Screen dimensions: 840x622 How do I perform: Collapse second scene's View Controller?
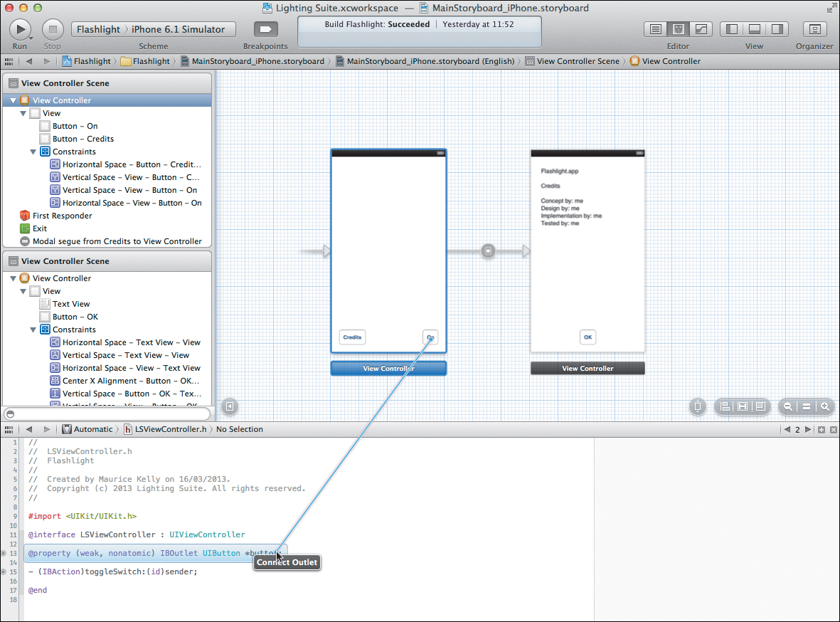[14, 278]
